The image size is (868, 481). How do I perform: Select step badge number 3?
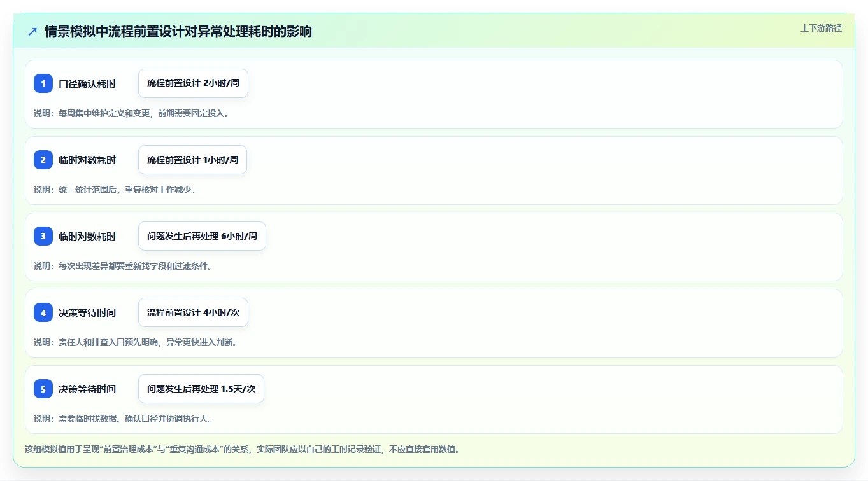[43, 236]
